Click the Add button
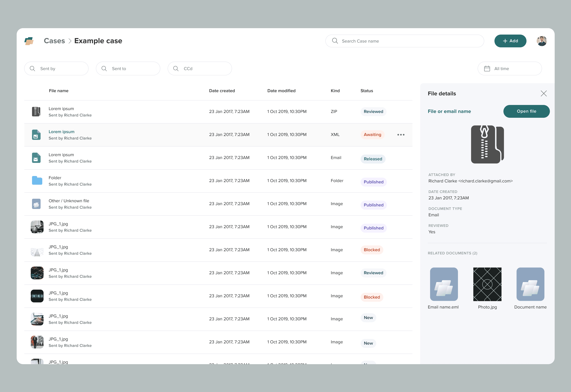The image size is (571, 392). pyautogui.click(x=510, y=41)
